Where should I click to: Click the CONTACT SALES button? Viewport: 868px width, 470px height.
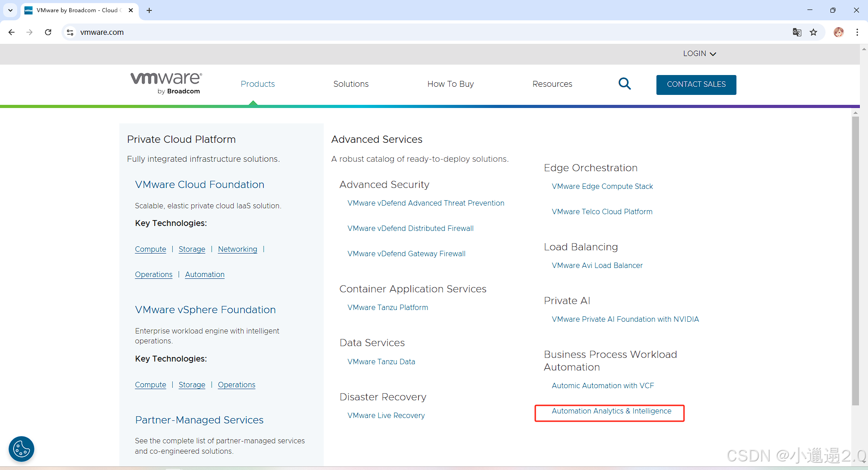[x=696, y=85]
